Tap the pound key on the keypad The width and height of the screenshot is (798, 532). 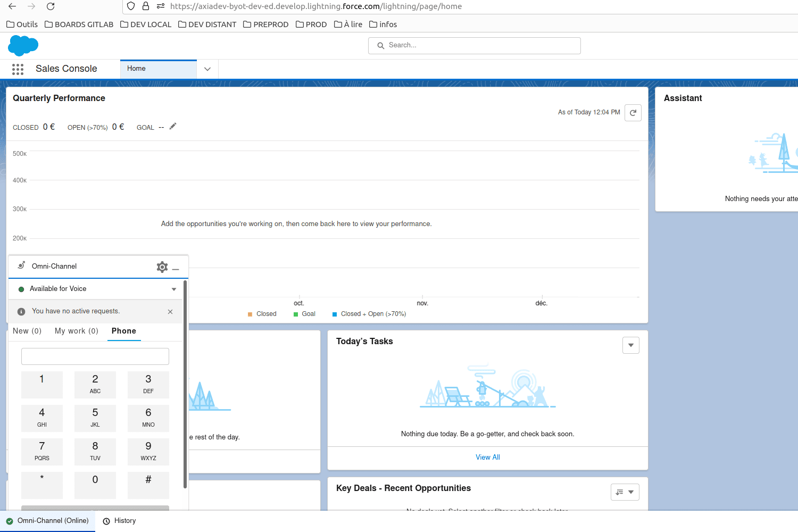148,485
